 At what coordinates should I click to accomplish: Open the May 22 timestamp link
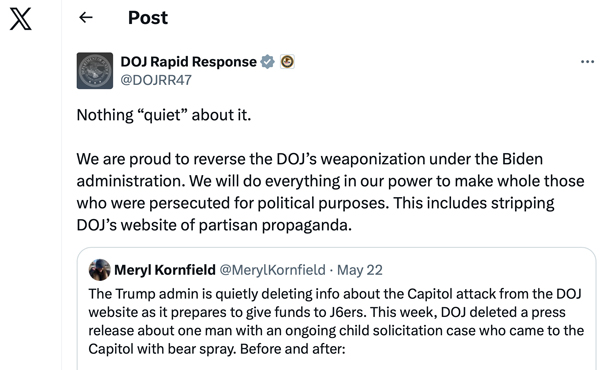360,270
